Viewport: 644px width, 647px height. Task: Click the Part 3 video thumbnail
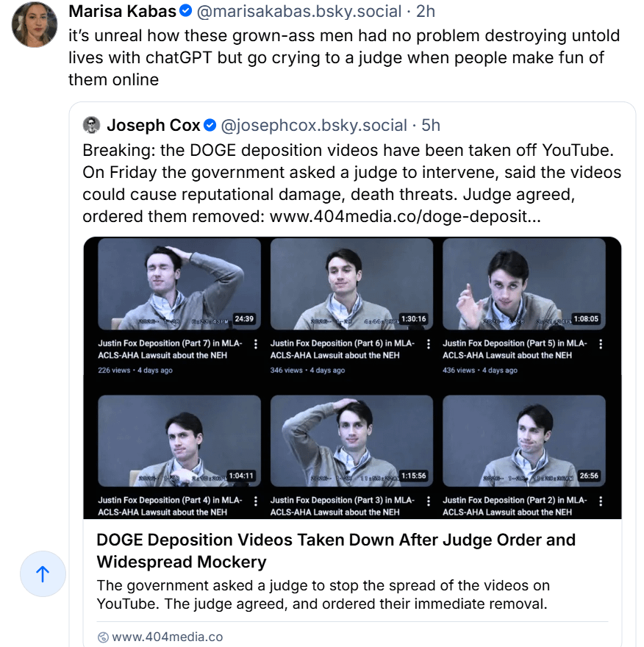tap(351, 440)
